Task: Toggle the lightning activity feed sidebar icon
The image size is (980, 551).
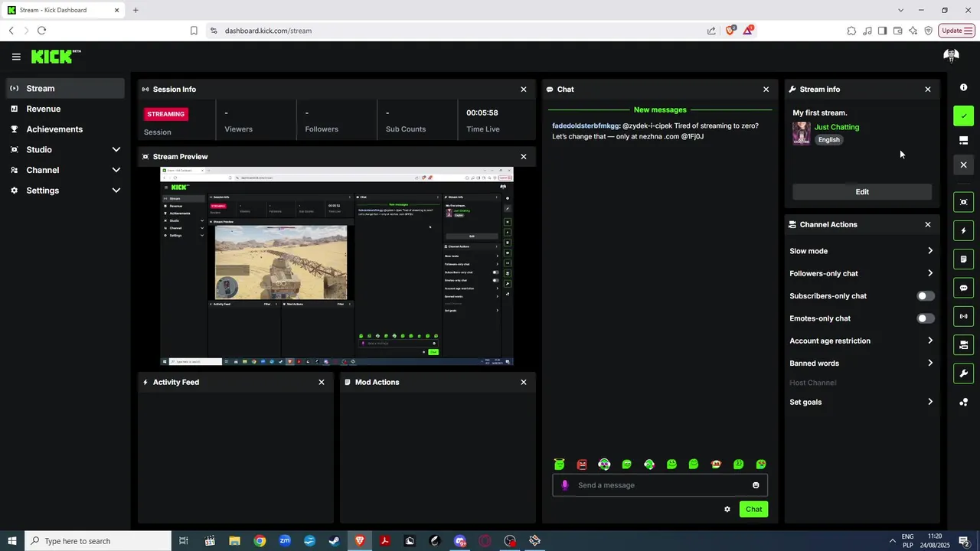Action: point(964,231)
